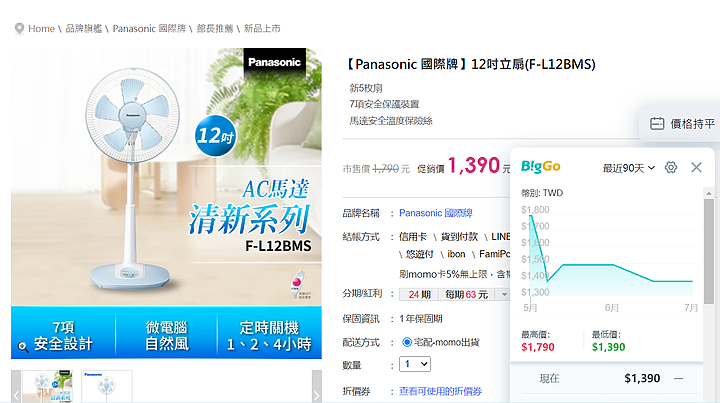Close the BigGo price history panel
Viewport: 720px width, 403px height.
pyautogui.click(x=696, y=168)
